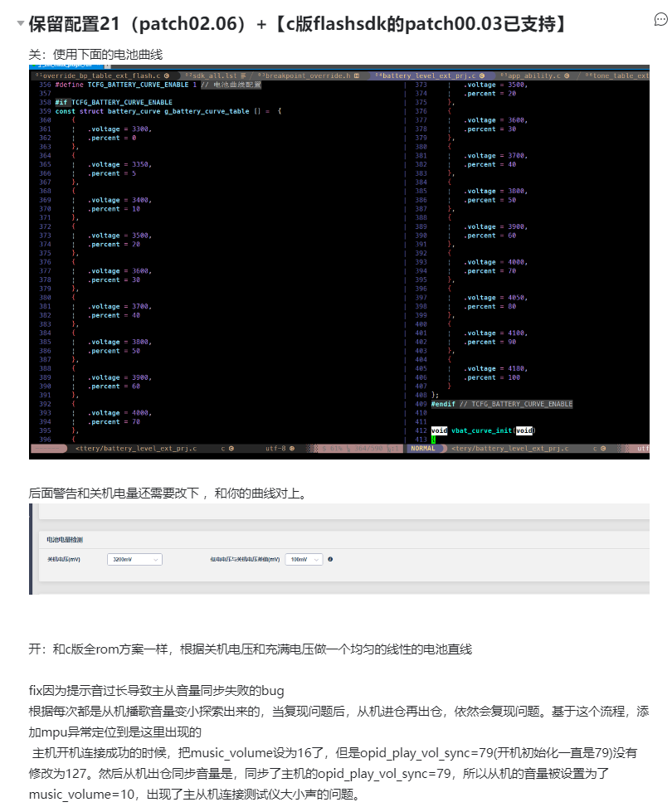The height and width of the screenshot is (807, 672).
Task: Click the #if TCFG_BATTERY_CURVE_ENABLE line
Action: (114, 102)
